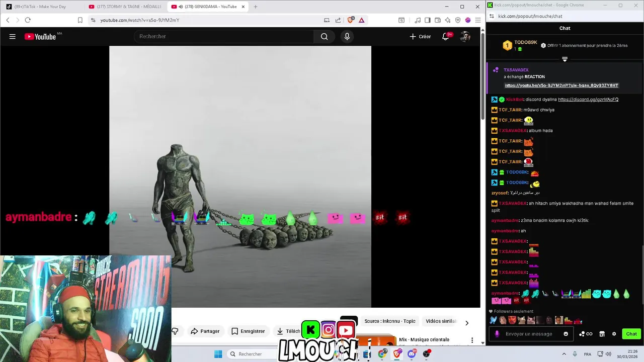Screen dimensions: 644x362
Task: Open a new browser tab
Action: [255, 7]
